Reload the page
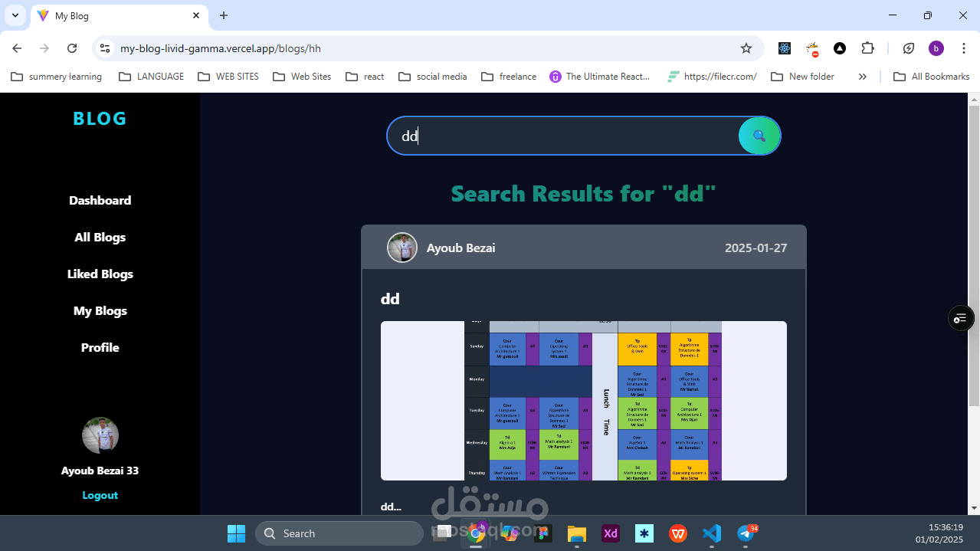Viewport: 980px width, 551px height. pyautogui.click(x=72, y=48)
